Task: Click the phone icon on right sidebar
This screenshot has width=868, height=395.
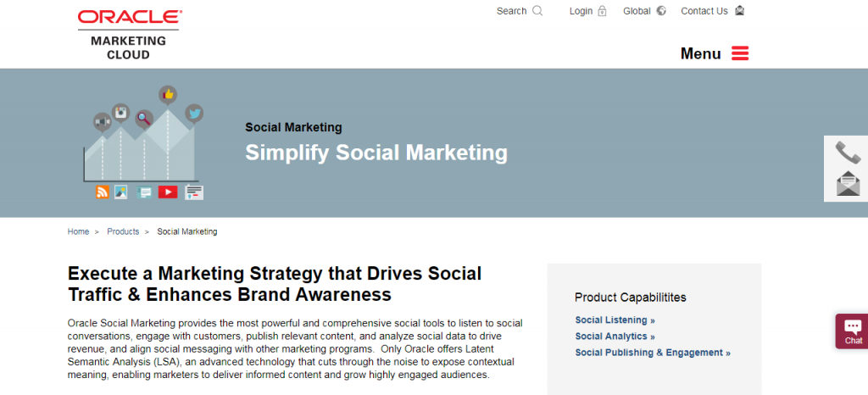Action: coord(848,152)
